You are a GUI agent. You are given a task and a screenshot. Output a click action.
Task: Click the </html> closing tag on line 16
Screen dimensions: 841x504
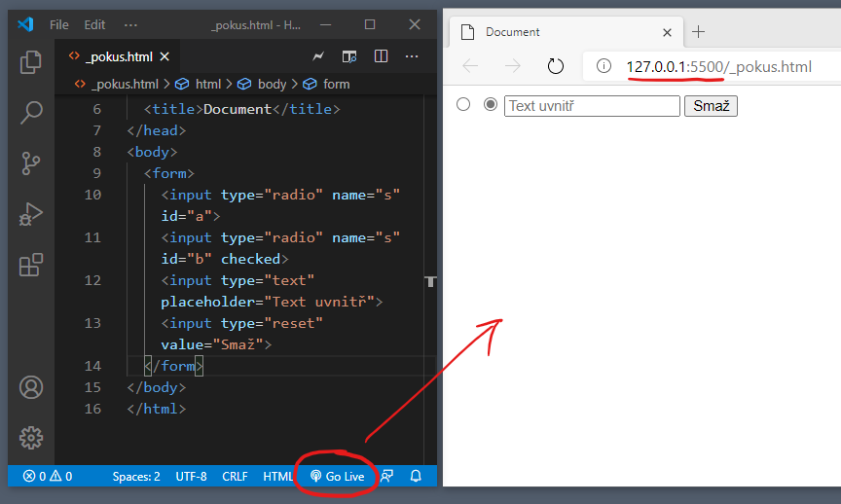point(156,409)
